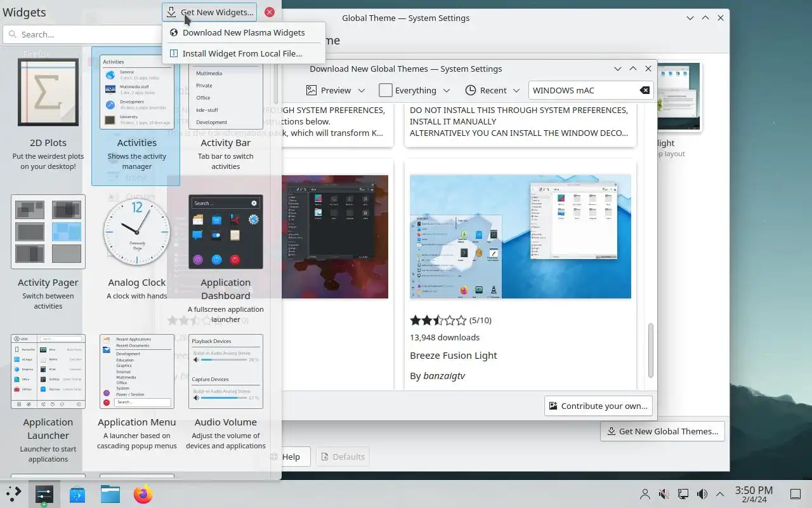The height and width of the screenshot is (508, 812).
Task: Open the KDE application launcher on the panel
Action: click(x=13, y=493)
